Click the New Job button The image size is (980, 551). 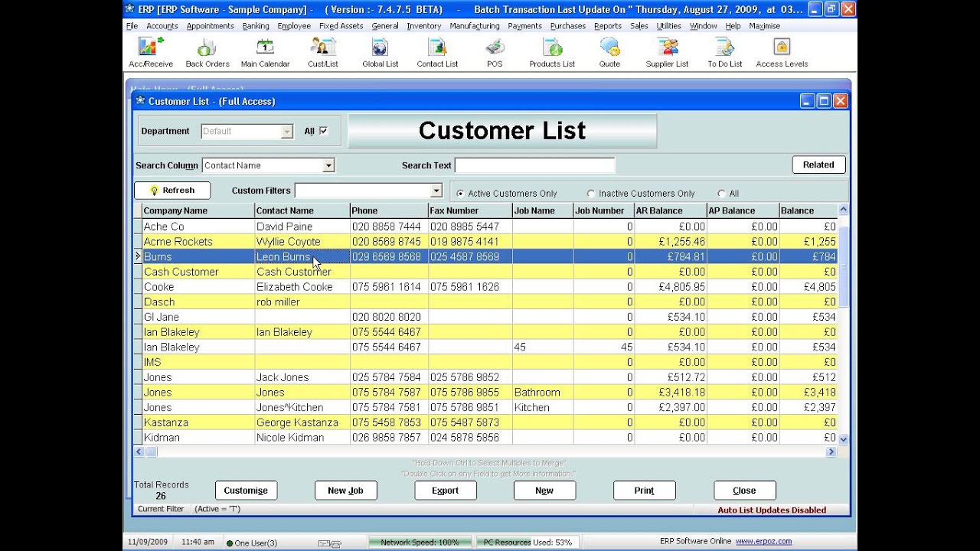(345, 491)
